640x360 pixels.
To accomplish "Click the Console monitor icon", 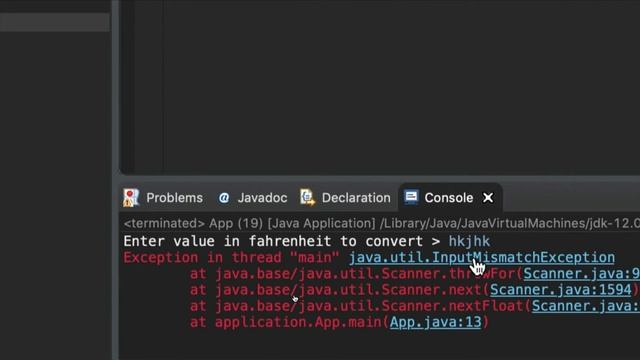I will click(411, 197).
